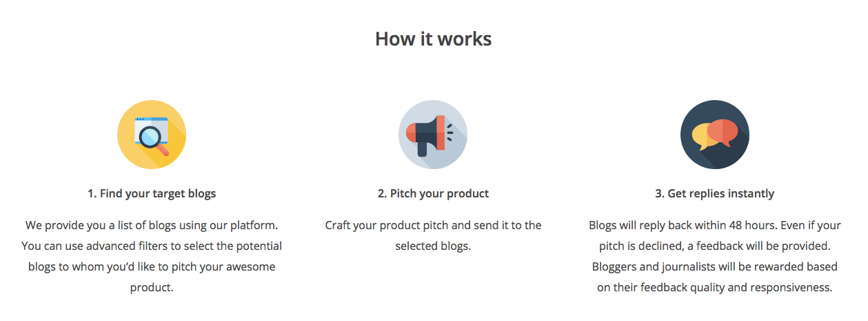Click the "feedback quality and responsiveness" line
The height and width of the screenshot is (321, 868).
(x=715, y=287)
